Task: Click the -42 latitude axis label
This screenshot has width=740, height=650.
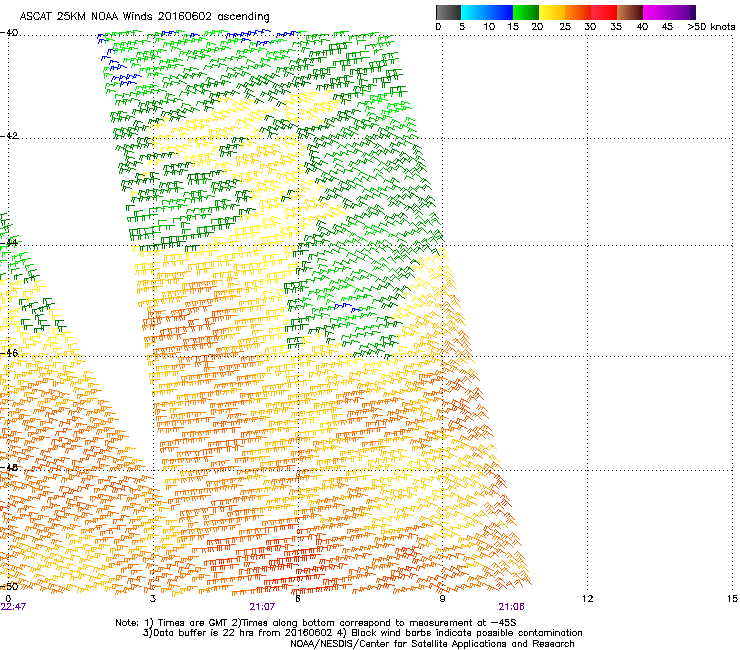Action: pyautogui.click(x=9, y=135)
